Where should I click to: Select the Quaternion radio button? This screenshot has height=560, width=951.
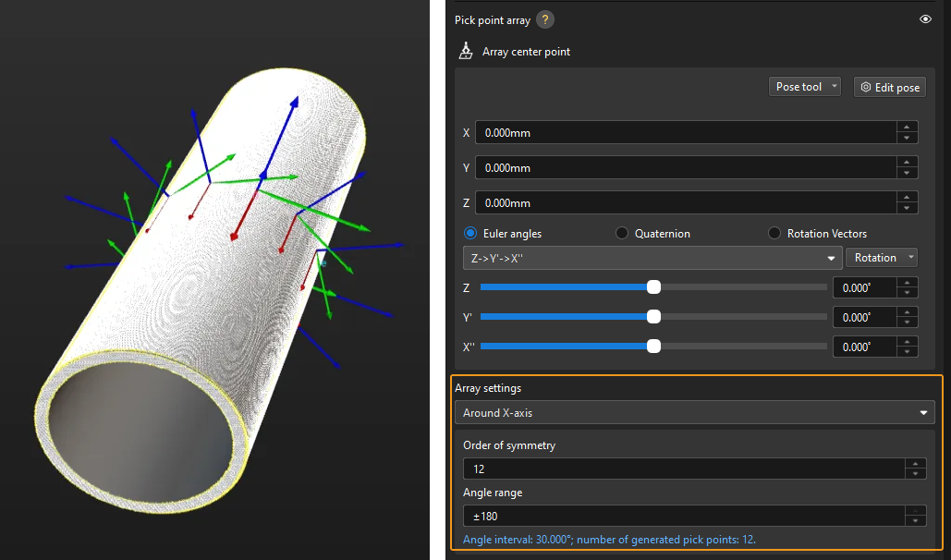(622, 234)
